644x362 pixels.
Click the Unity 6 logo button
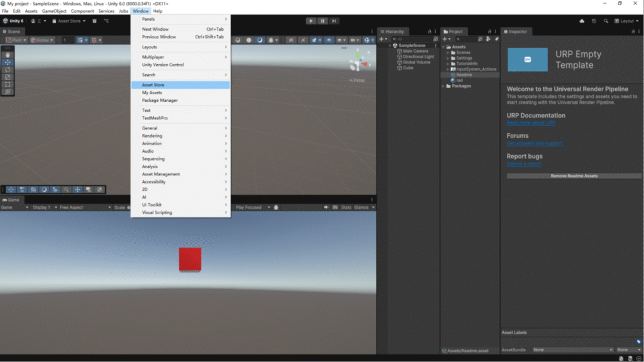click(13, 21)
